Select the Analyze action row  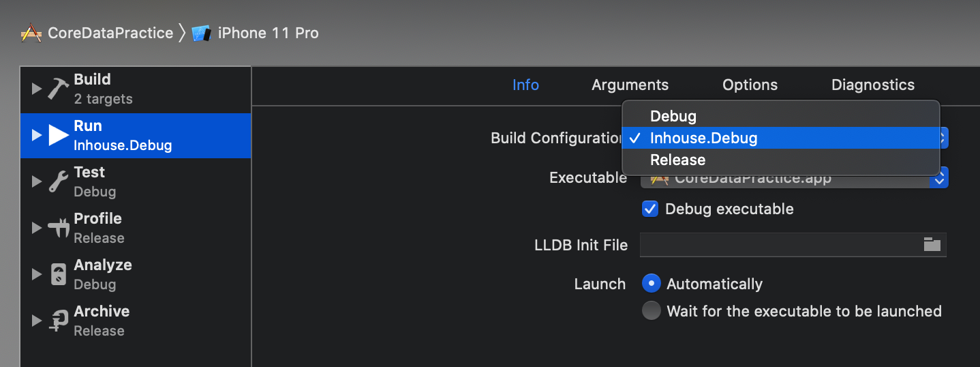tap(136, 274)
